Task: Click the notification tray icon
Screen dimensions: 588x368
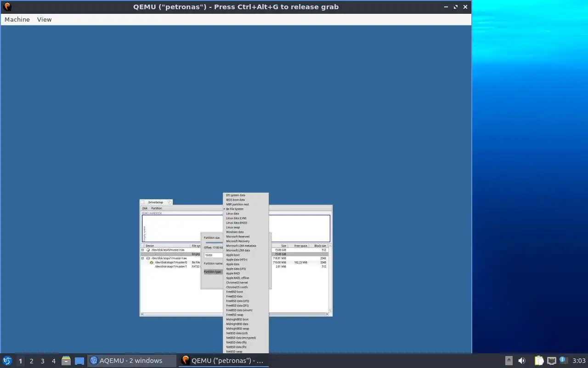Action: coord(563,360)
